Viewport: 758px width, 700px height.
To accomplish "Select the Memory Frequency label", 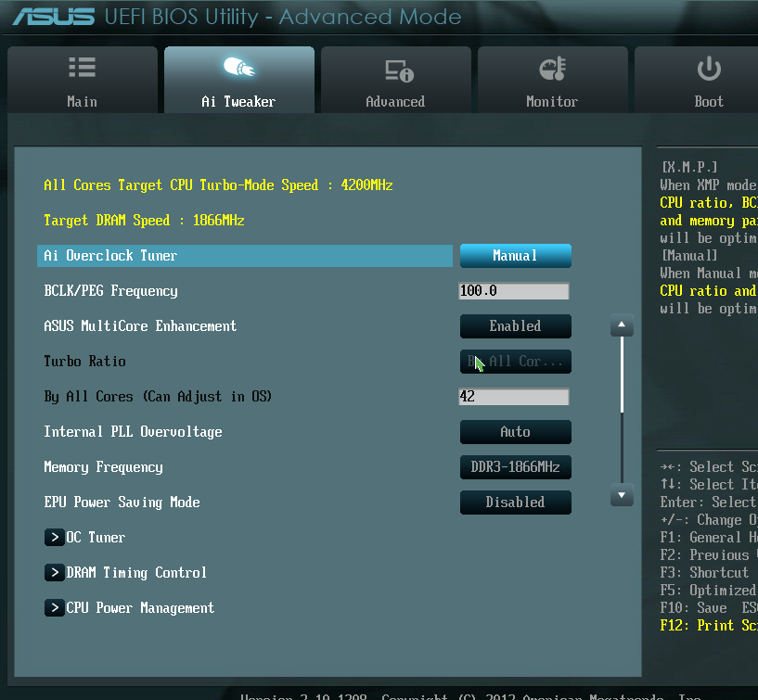I will click(104, 467).
